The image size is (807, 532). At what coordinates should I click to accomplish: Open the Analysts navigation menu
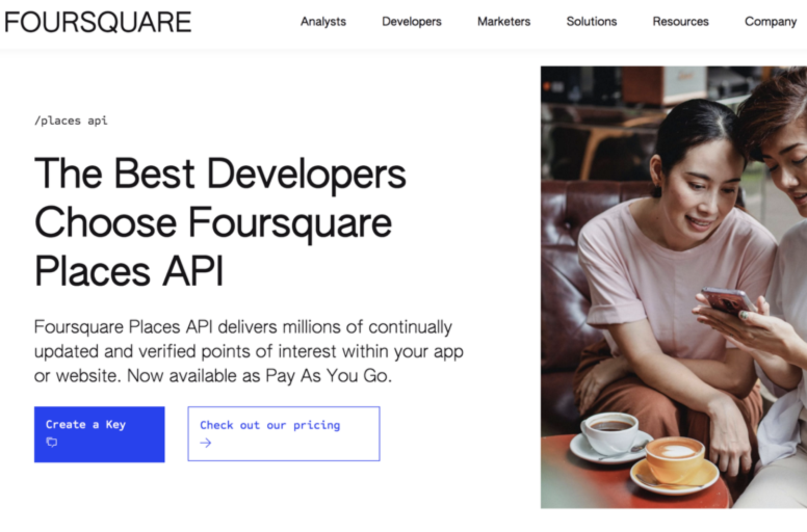point(323,21)
